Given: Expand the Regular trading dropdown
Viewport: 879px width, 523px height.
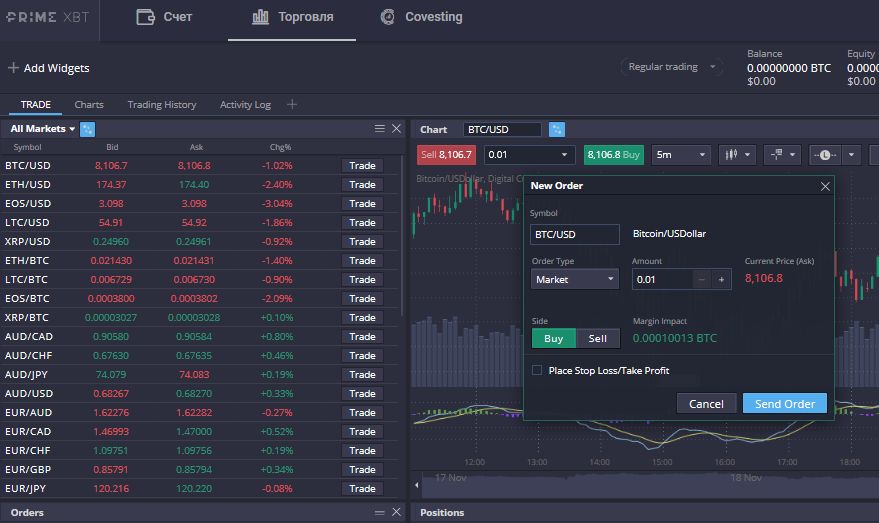Looking at the screenshot, I should (672, 67).
